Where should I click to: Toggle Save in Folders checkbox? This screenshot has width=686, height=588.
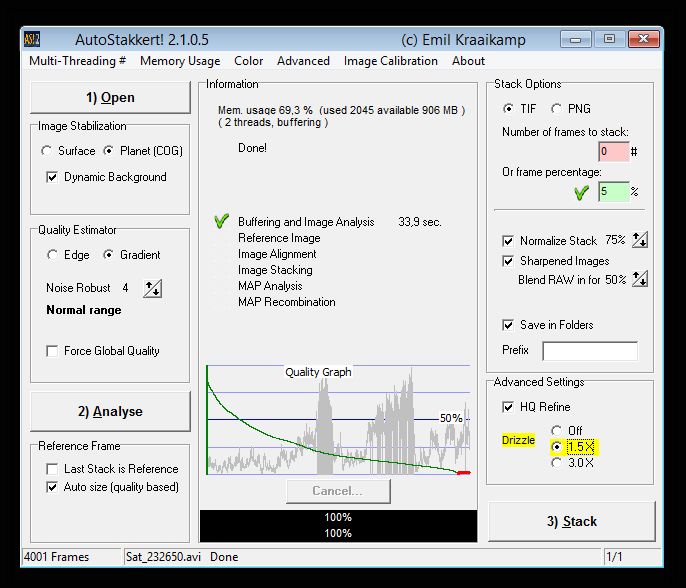tap(508, 325)
